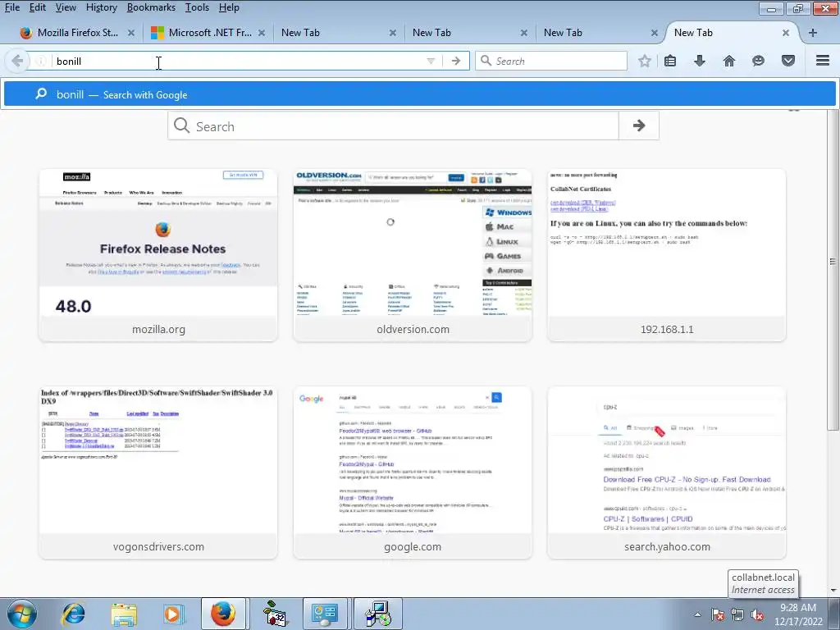840x630 pixels.
Task: Close the Mozilla Firefox Start tab
Action: [130, 33]
